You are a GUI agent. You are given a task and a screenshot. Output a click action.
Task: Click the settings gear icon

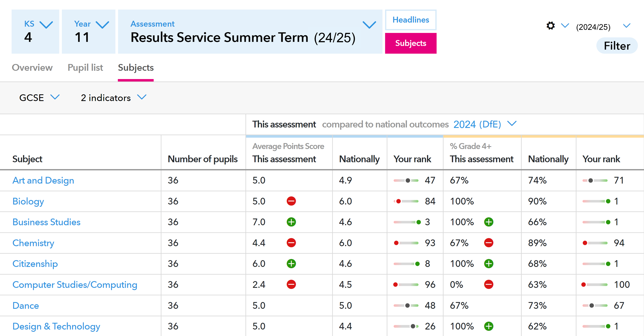tap(550, 26)
